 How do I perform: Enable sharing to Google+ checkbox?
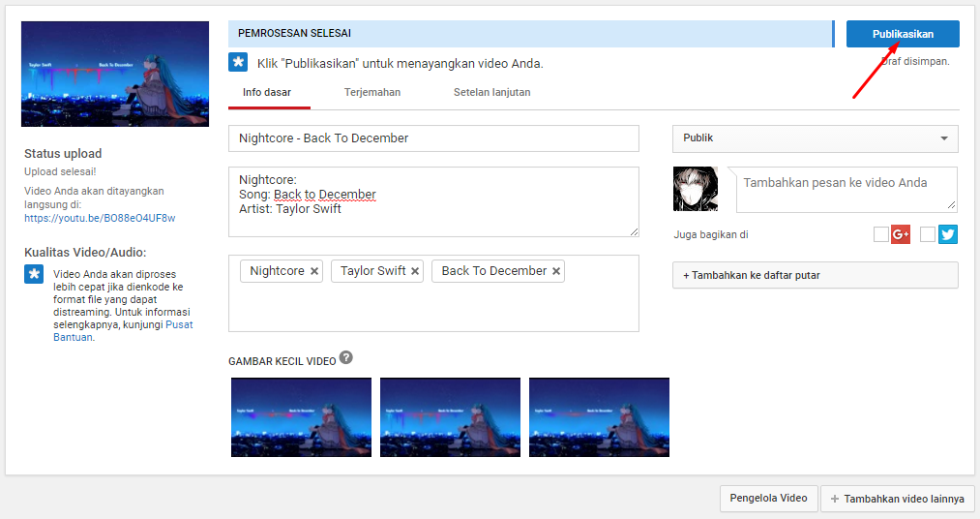click(880, 234)
